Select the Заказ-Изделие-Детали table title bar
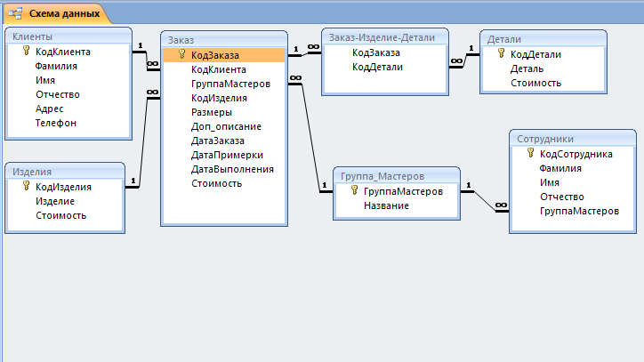The height and width of the screenshot is (362, 644). point(385,37)
